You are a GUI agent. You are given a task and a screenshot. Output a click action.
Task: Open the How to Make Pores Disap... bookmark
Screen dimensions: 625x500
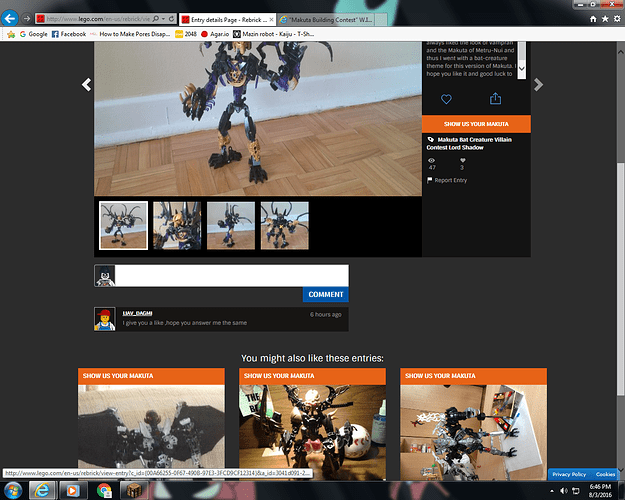point(130,34)
